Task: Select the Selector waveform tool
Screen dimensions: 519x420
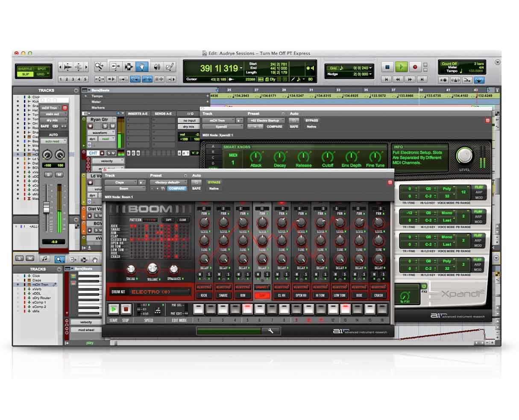Action: (x=129, y=67)
